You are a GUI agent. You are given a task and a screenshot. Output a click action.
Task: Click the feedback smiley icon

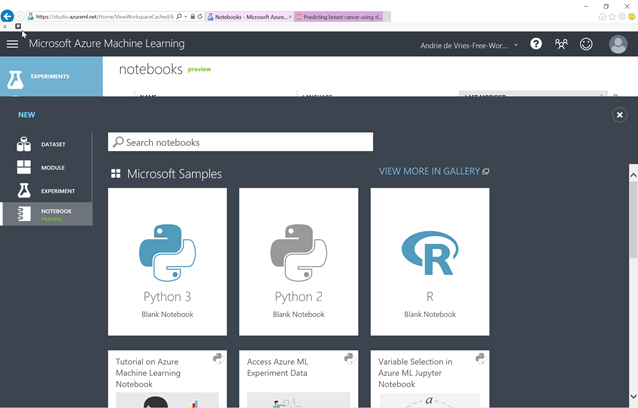click(586, 44)
